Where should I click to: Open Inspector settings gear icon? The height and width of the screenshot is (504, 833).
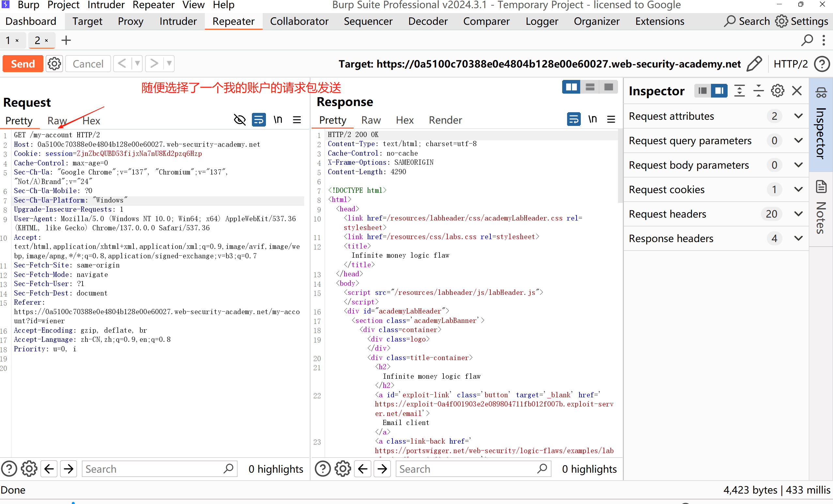777,91
